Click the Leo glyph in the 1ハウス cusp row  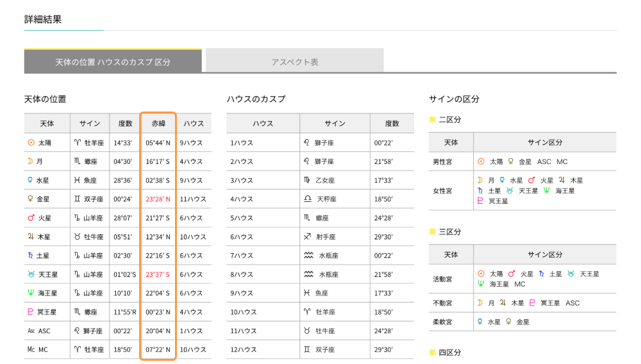point(306,142)
